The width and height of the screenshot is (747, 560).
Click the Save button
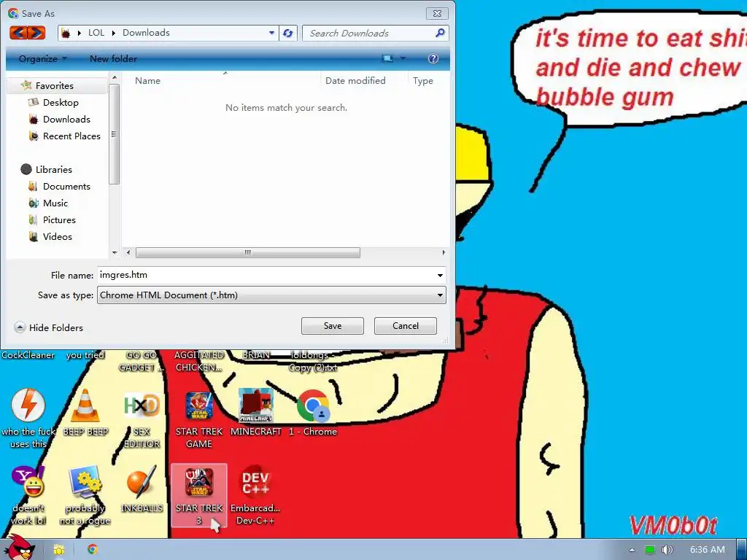click(333, 326)
